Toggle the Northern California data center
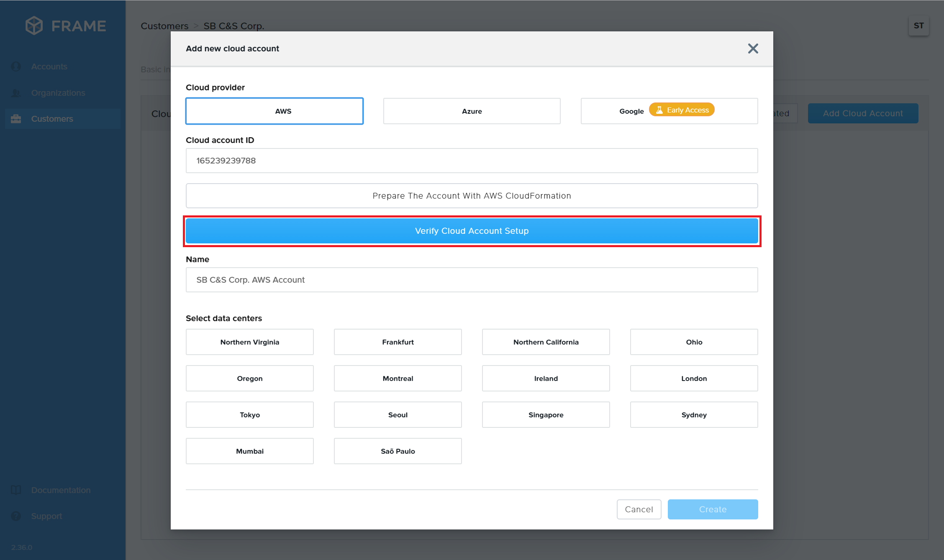Image resolution: width=944 pixels, height=560 pixels. [546, 342]
